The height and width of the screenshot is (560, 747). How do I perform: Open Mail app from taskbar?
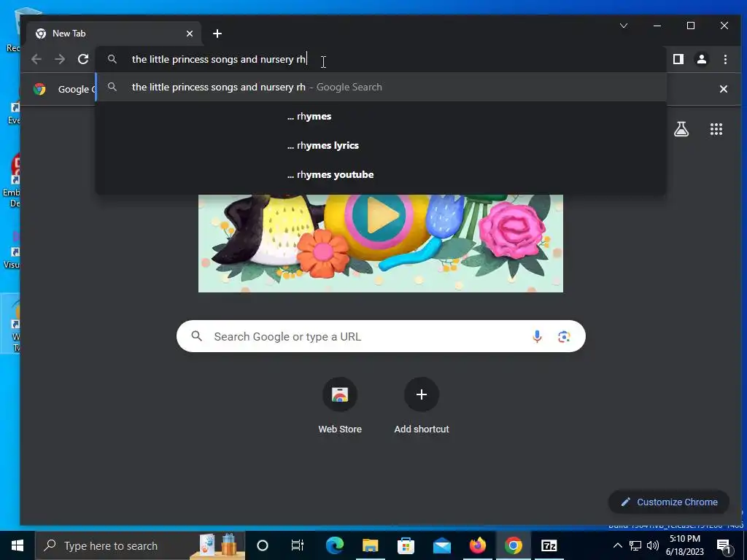tap(441, 545)
